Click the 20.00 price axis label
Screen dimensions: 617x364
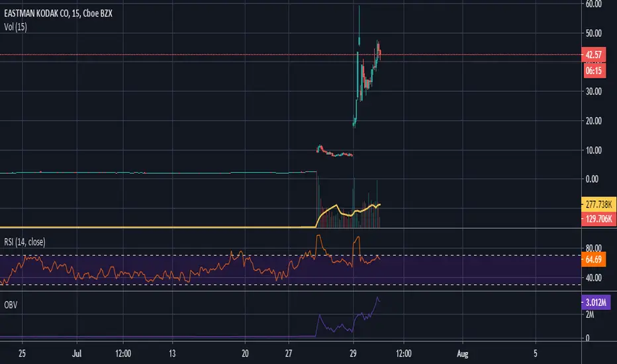(x=593, y=121)
